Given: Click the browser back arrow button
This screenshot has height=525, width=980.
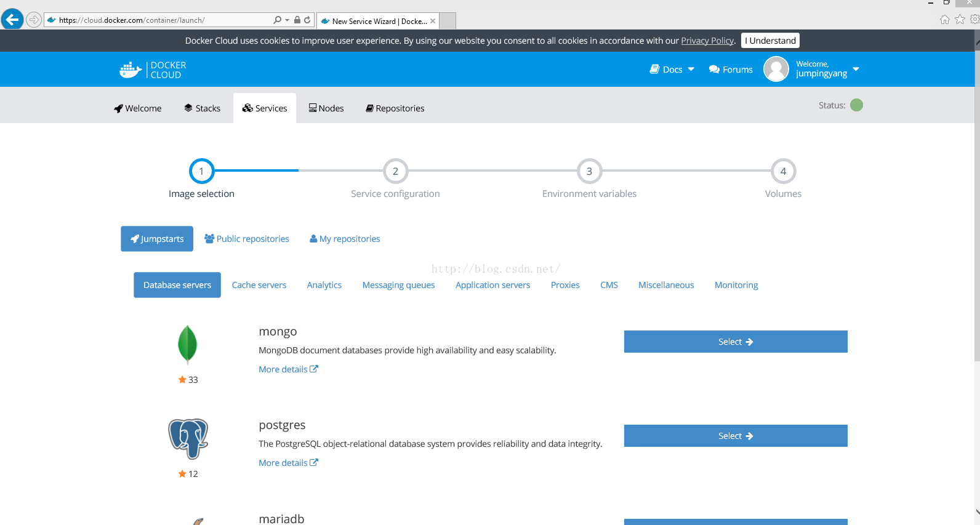Looking at the screenshot, I should point(12,20).
